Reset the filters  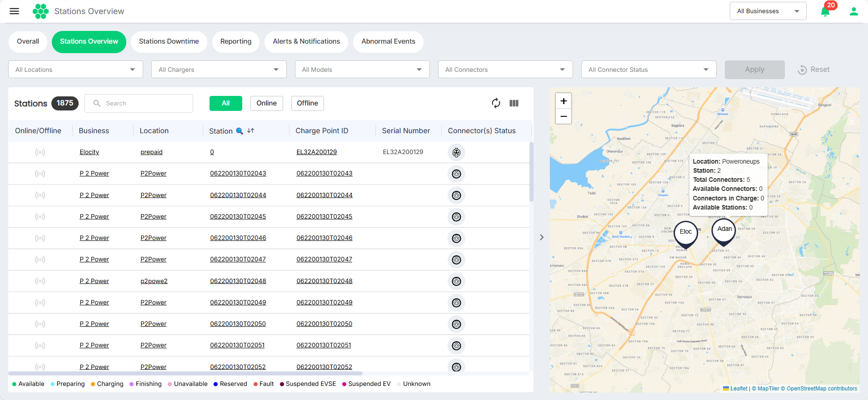814,70
